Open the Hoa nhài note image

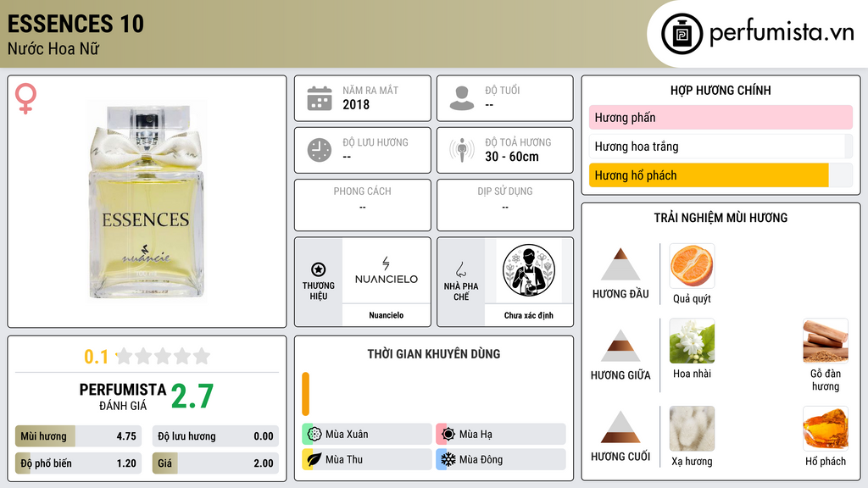click(x=692, y=341)
